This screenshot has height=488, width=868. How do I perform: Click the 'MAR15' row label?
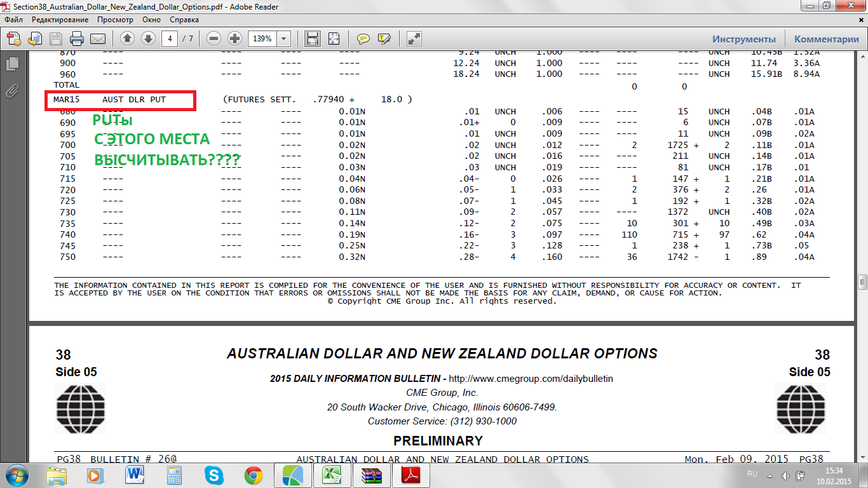coord(66,100)
